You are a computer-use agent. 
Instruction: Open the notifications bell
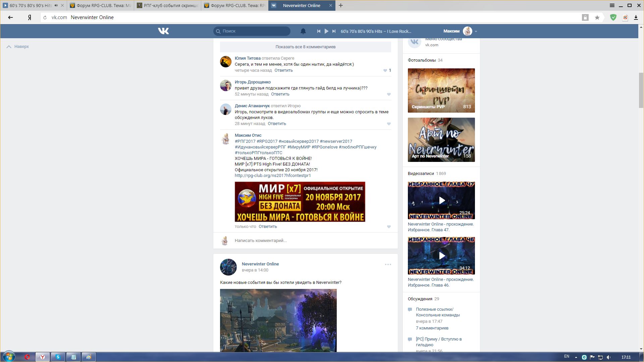[x=303, y=31]
